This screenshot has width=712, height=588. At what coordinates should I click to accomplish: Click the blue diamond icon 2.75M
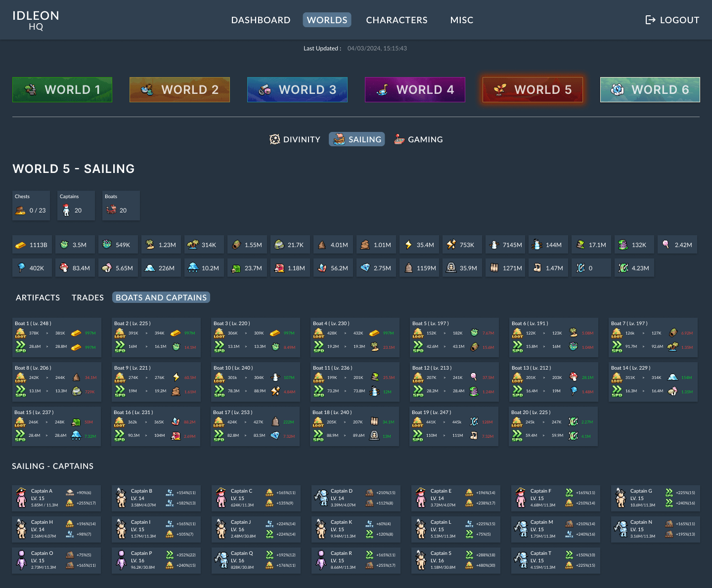[365, 268]
